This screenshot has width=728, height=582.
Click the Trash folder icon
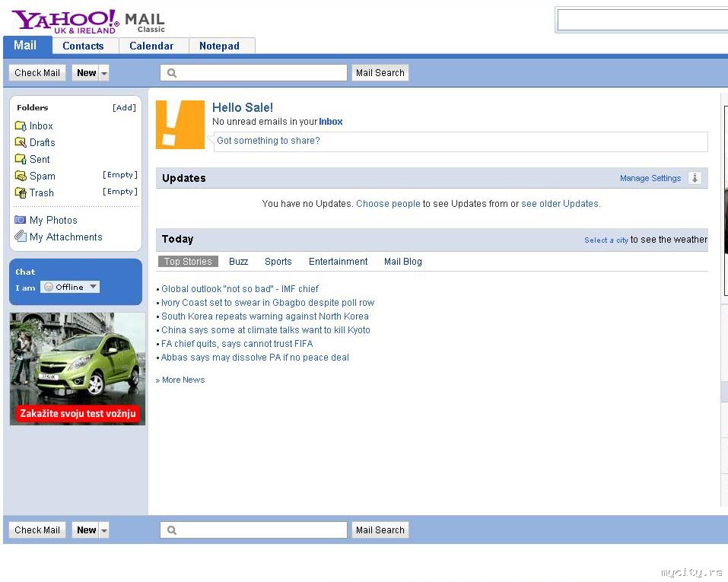point(21,192)
